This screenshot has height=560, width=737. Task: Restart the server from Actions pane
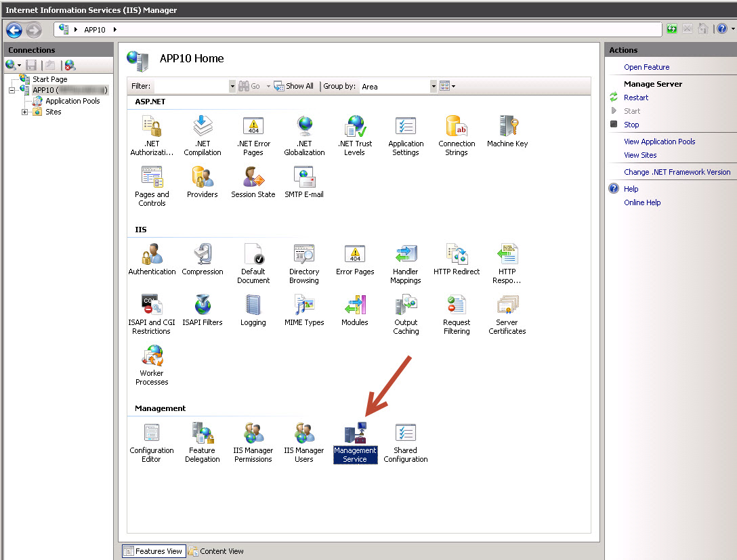(635, 98)
